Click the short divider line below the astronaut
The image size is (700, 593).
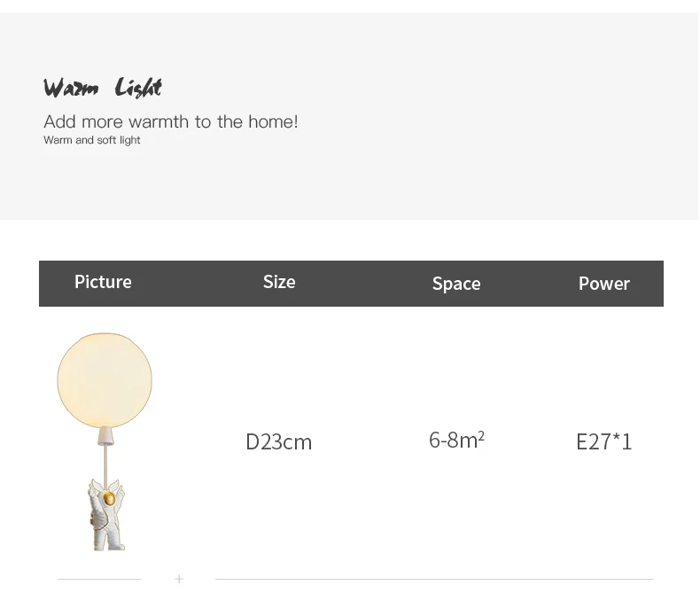coord(99,580)
